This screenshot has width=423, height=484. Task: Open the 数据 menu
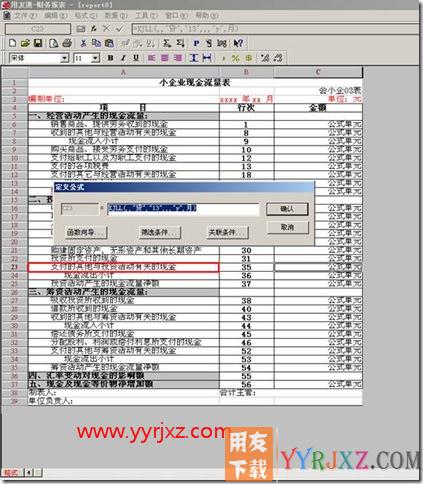pos(116,16)
